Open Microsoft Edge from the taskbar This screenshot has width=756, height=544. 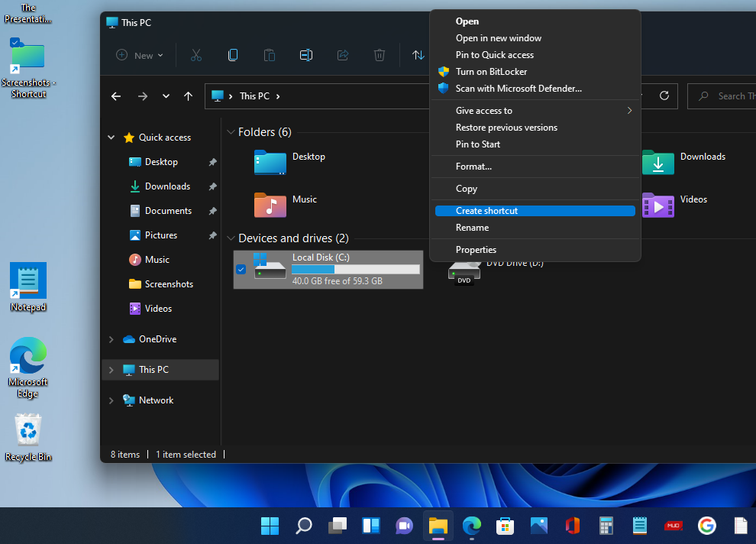pos(471,526)
